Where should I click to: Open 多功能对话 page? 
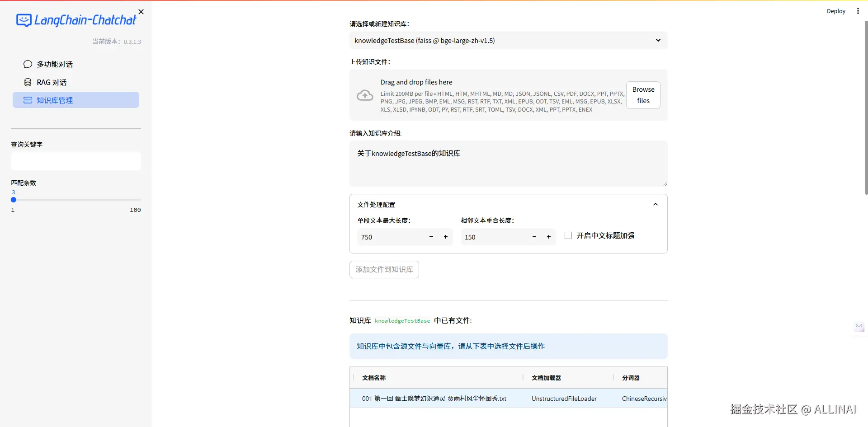click(x=76, y=64)
